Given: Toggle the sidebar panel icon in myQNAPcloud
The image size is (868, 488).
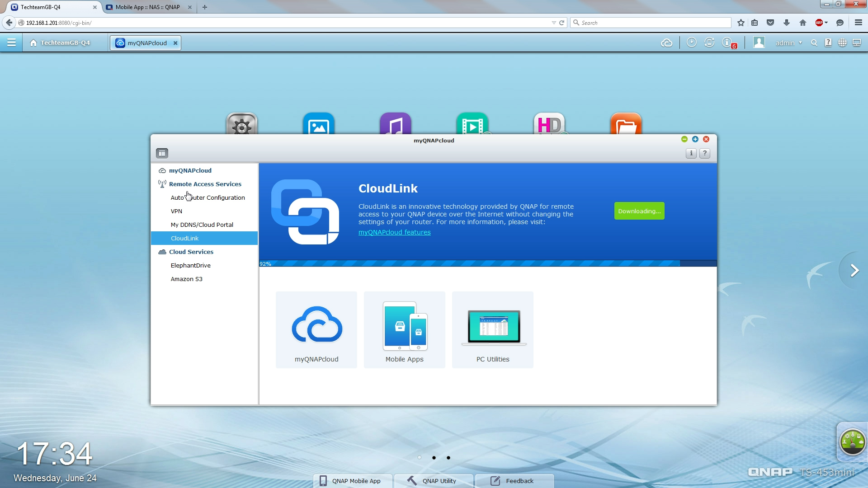Looking at the screenshot, I should pyautogui.click(x=162, y=153).
